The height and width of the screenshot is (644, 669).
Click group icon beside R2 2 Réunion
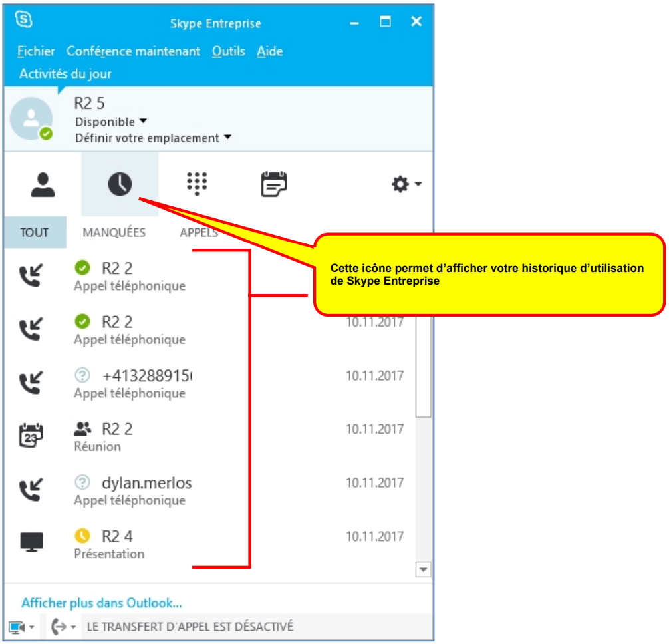(x=82, y=428)
